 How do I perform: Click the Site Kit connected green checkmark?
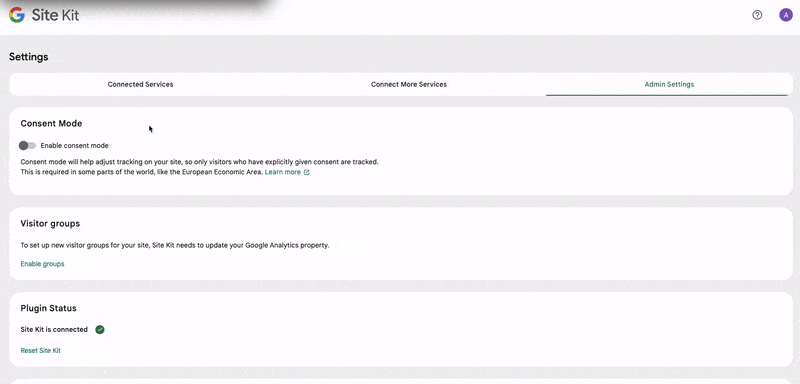[100, 329]
